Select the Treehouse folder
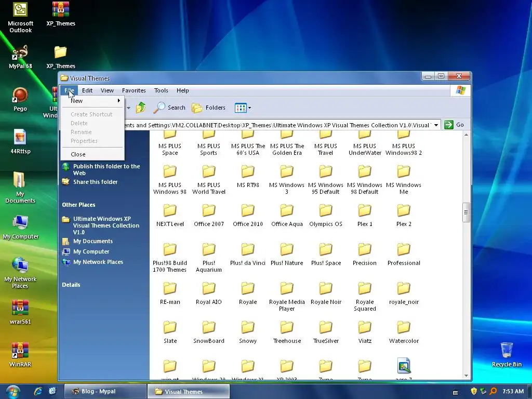 pyautogui.click(x=287, y=333)
